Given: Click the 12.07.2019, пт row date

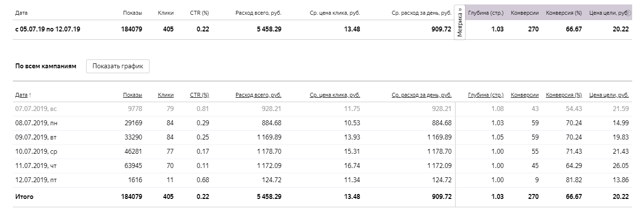Looking at the screenshot, I should tap(32, 180).
